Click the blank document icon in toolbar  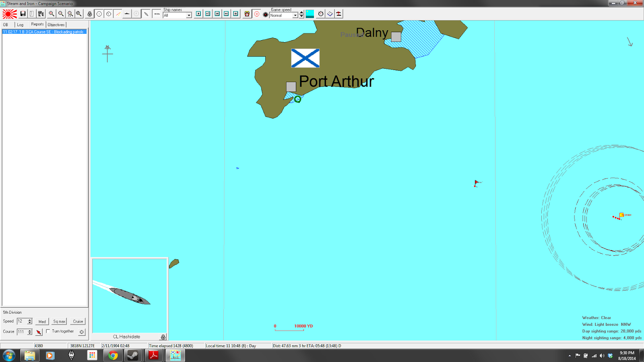[32, 14]
